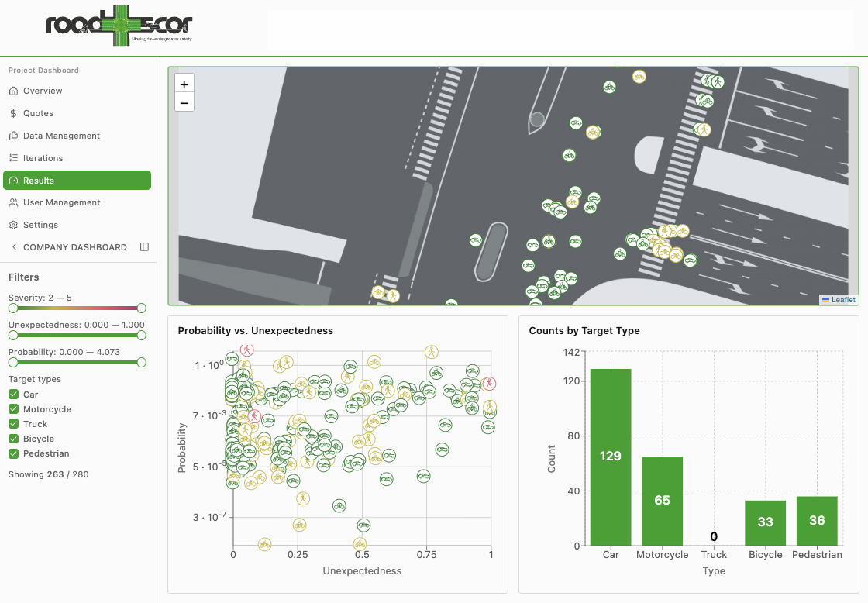Image resolution: width=868 pixels, height=603 pixels.
Task: Click the Severity slider left handle
Action: tap(13, 308)
